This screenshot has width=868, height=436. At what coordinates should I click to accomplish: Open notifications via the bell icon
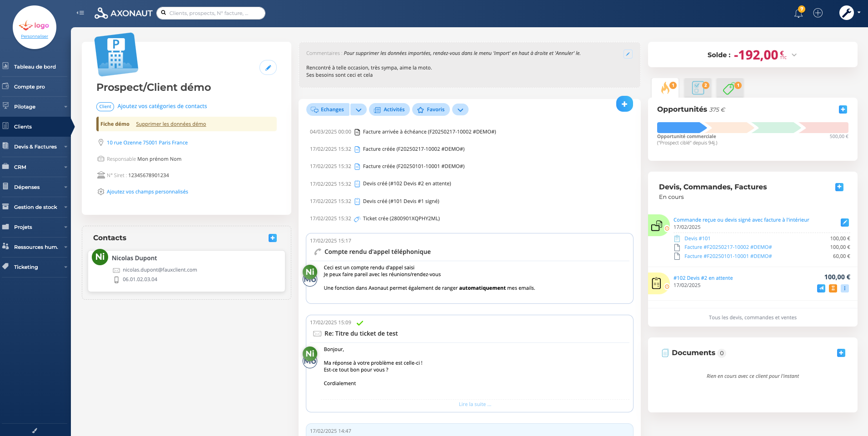pyautogui.click(x=798, y=13)
